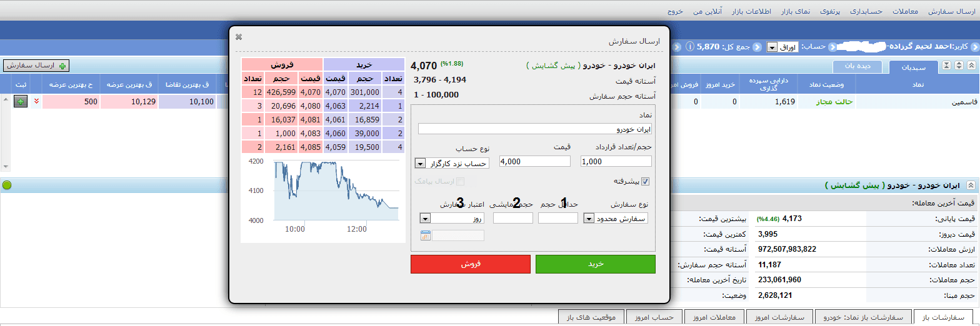
Task: Switch to the سبدبان tab
Action: [x=913, y=67]
